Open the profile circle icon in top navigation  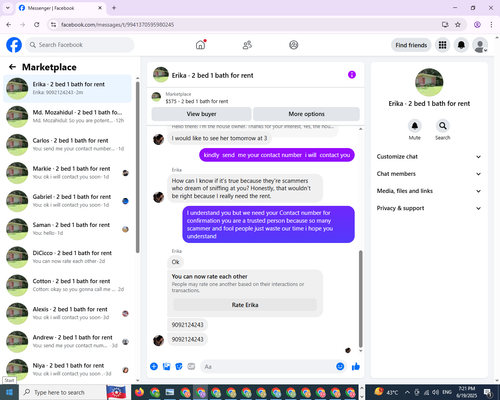coord(294,45)
